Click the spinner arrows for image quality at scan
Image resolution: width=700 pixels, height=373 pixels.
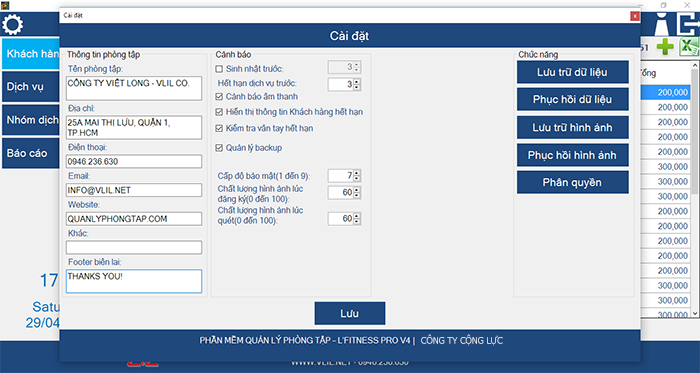pos(356,219)
